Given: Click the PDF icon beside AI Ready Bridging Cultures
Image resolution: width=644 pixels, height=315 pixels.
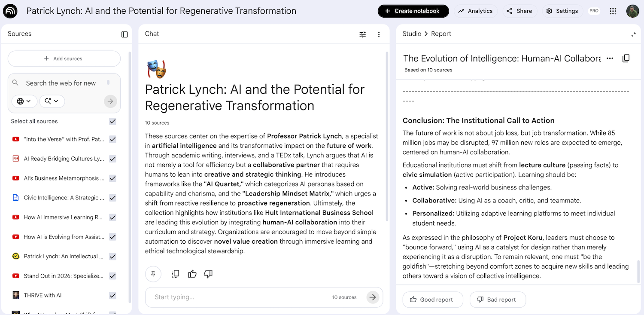Looking at the screenshot, I should [x=16, y=159].
